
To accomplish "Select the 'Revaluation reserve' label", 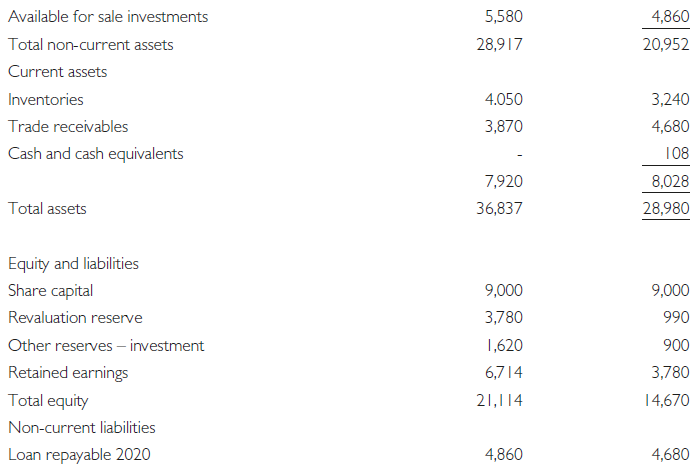I will (x=75, y=318).
